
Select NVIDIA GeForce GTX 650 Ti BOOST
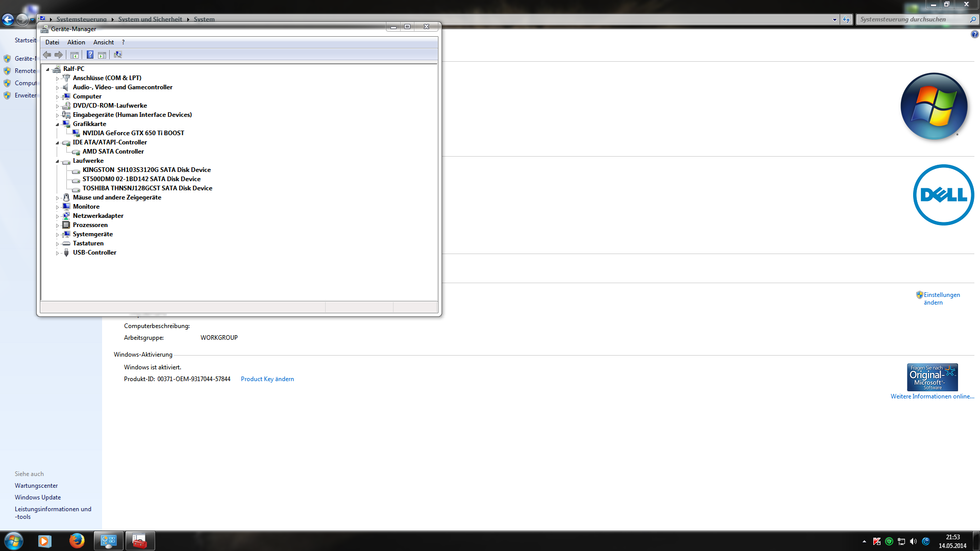[x=133, y=133]
